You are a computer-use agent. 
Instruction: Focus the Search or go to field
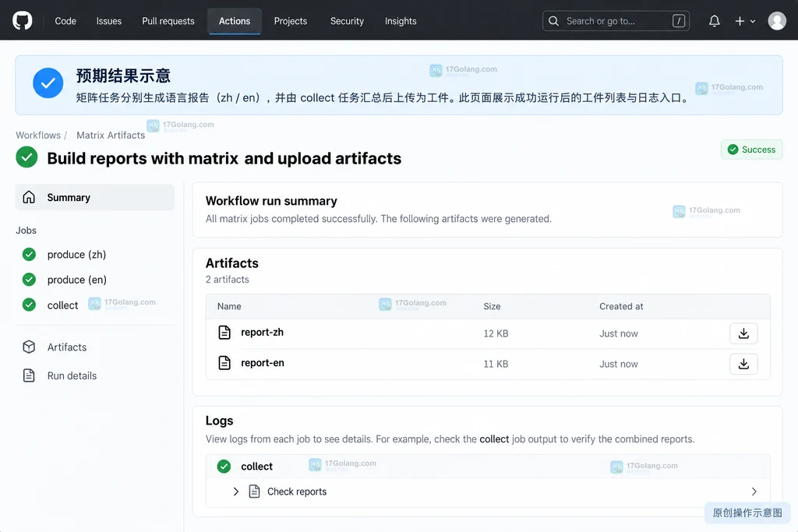pyautogui.click(x=616, y=21)
